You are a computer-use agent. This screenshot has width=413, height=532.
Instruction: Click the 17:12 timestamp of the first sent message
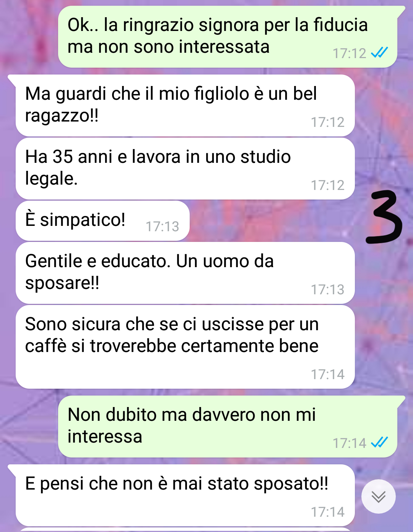point(350,54)
